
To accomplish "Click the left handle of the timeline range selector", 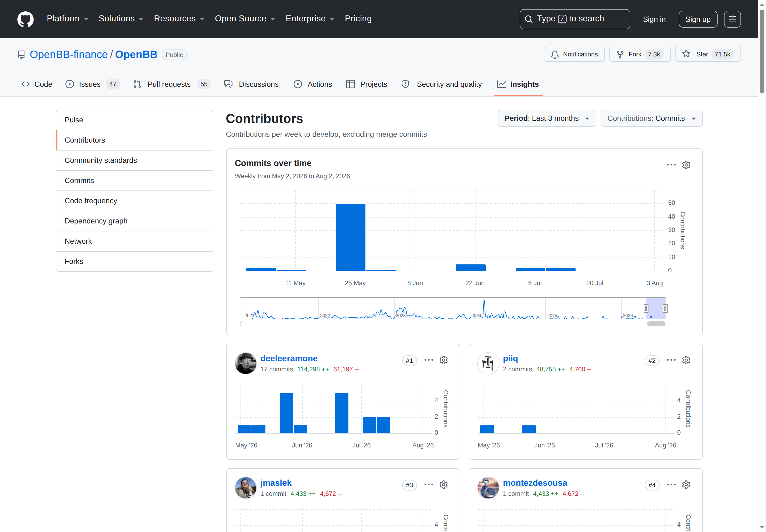I will (x=646, y=309).
